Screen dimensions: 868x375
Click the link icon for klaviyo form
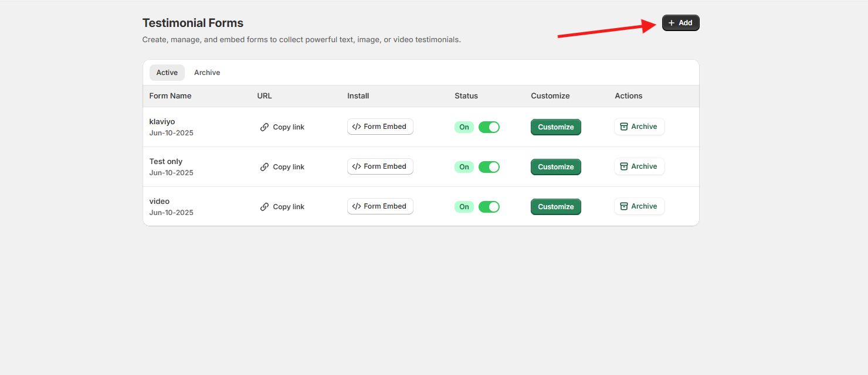(265, 127)
